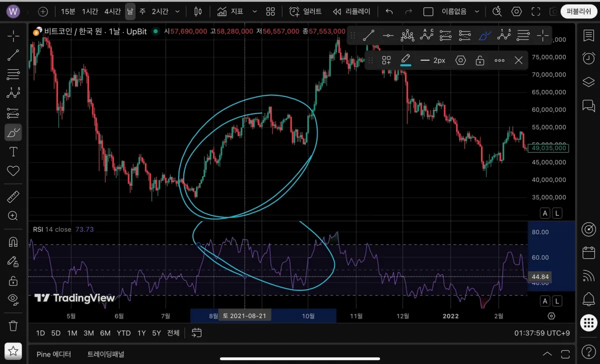The height and width of the screenshot is (364, 600).
Task: Open the ruler measure tool
Action: [13, 197]
